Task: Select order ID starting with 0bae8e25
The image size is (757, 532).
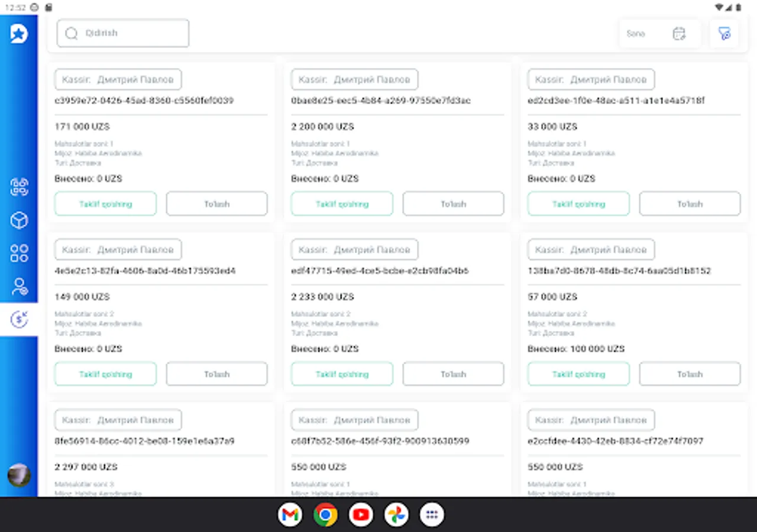Action: [x=381, y=100]
